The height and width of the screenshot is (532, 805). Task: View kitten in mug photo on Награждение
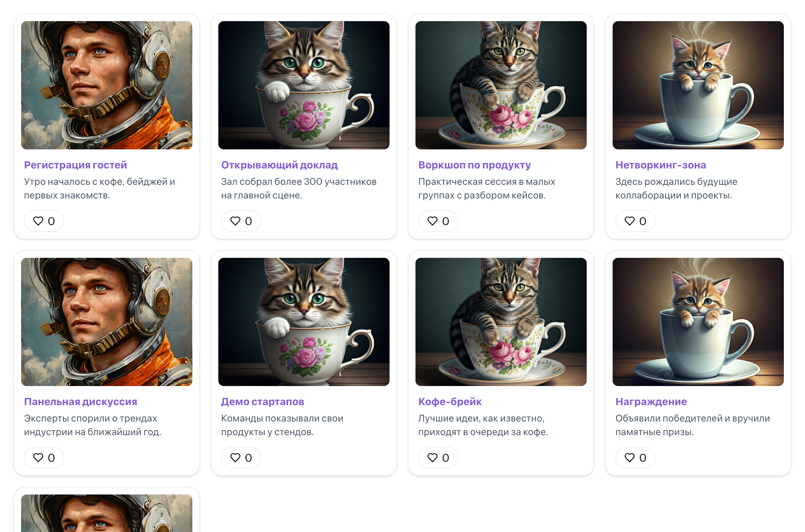point(698,322)
